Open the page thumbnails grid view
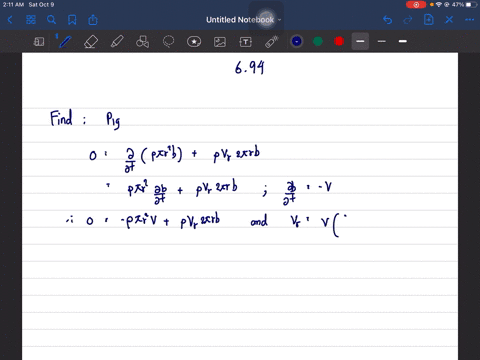This screenshot has height=360, width=480. [x=31, y=20]
